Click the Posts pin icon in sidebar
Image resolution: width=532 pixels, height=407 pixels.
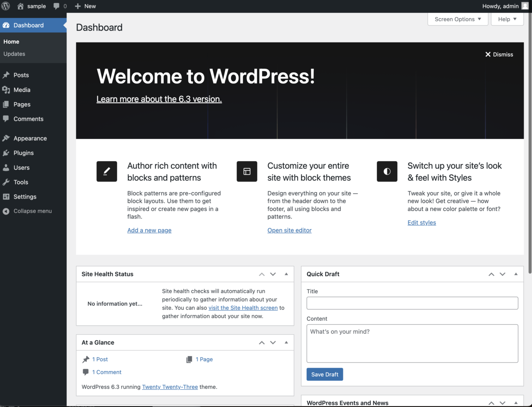click(x=6, y=75)
